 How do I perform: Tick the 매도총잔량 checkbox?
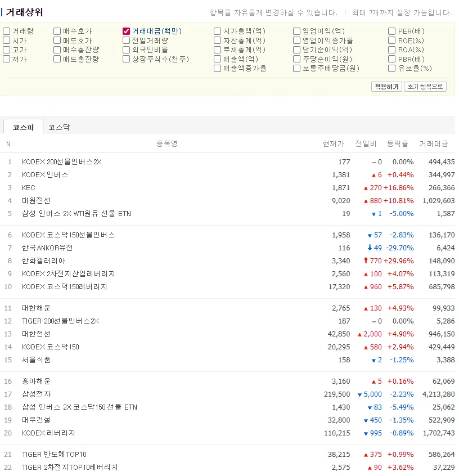[57, 59]
